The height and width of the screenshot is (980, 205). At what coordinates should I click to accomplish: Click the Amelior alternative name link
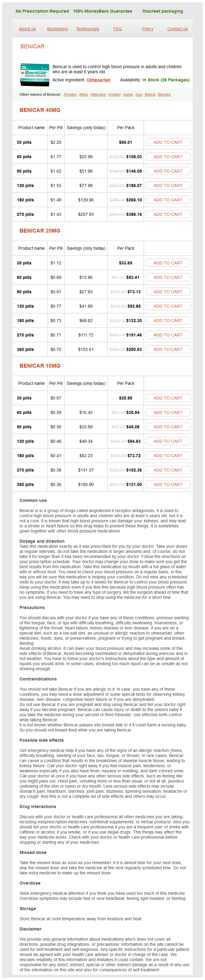coord(114,94)
